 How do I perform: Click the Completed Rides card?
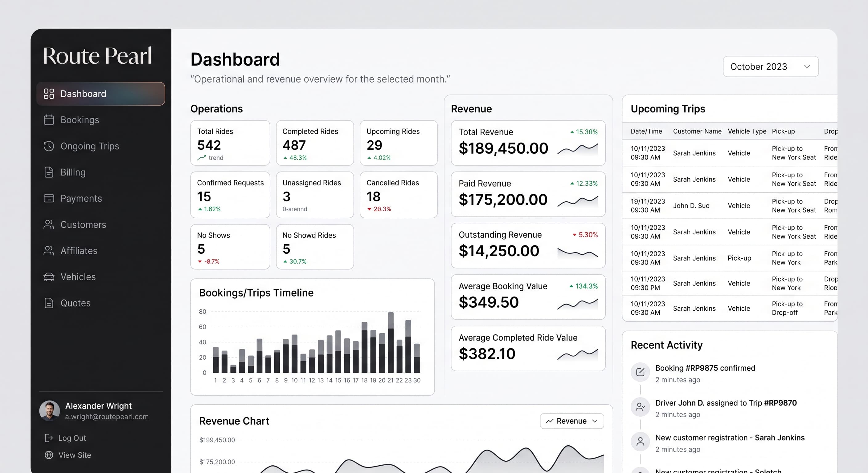(x=315, y=143)
